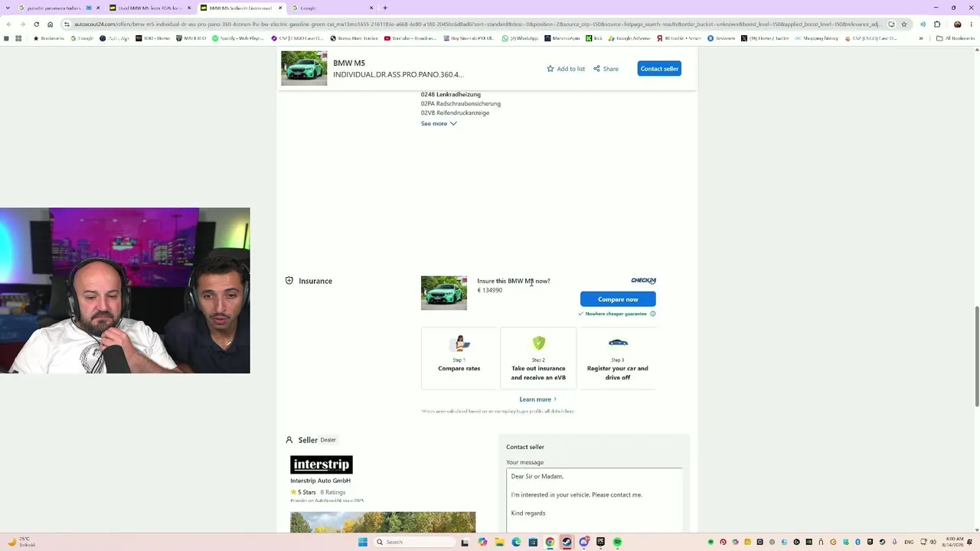The image size is (980, 551).
Task: Open the site information icon in address bar
Action: [67, 24]
